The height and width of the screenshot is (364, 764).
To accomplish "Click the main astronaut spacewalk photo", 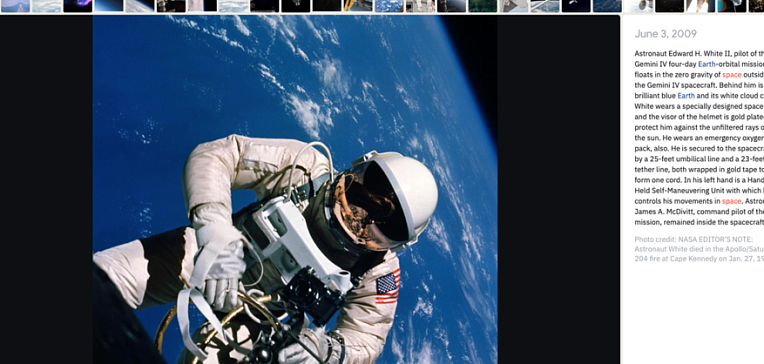I will point(295,190).
